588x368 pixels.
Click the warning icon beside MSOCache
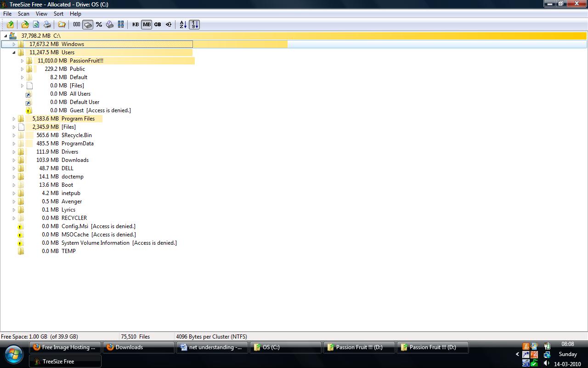[x=20, y=235]
